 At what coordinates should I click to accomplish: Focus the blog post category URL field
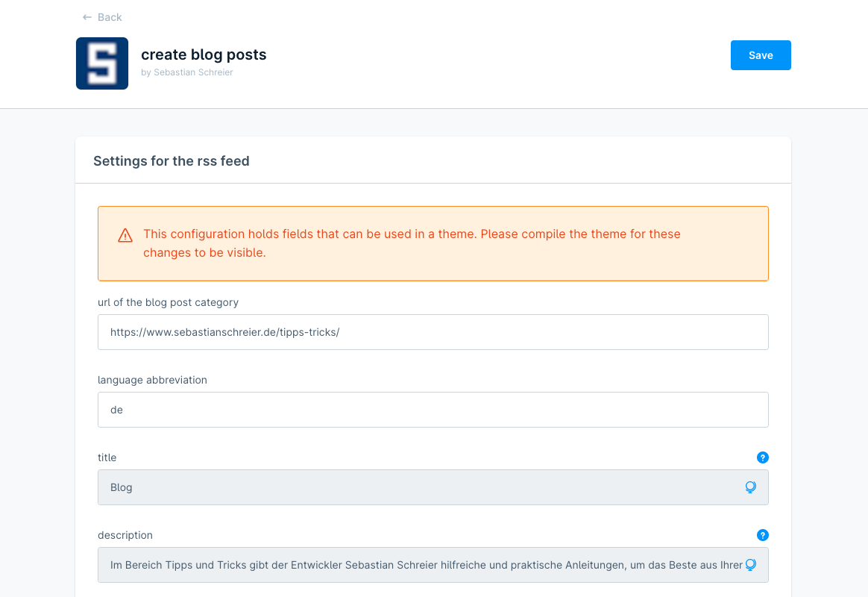coord(433,332)
